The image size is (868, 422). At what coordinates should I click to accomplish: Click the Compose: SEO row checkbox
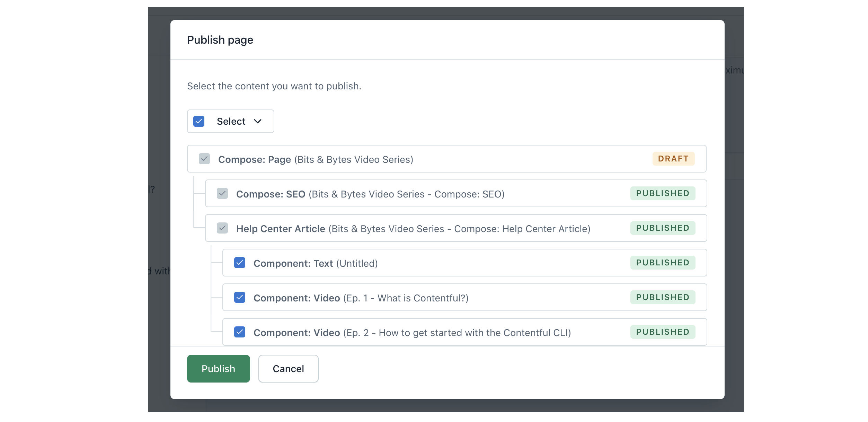click(x=222, y=193)
